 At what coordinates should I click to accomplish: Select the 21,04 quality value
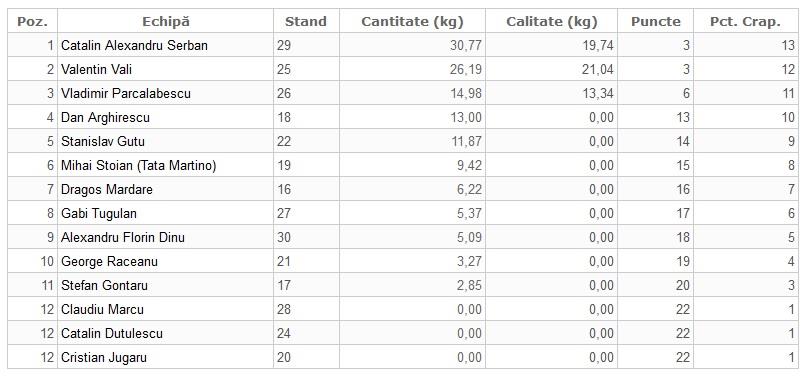tap(598, 69)
